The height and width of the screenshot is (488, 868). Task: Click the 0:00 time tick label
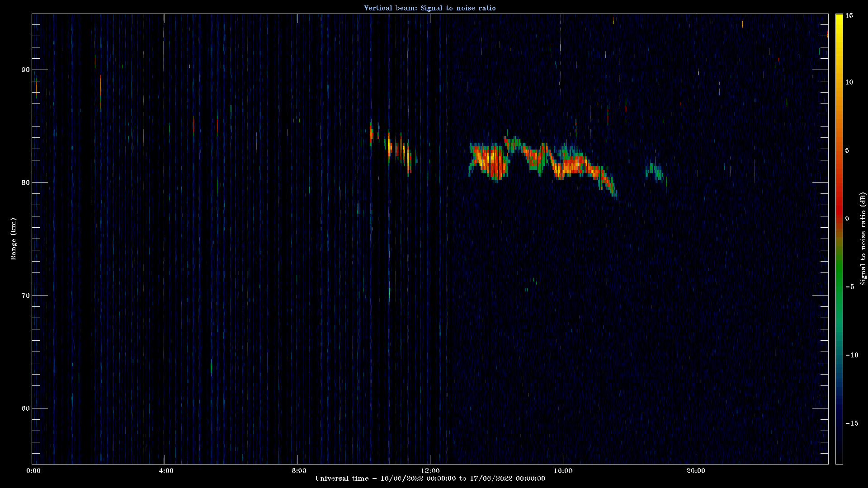click(33, 471)
